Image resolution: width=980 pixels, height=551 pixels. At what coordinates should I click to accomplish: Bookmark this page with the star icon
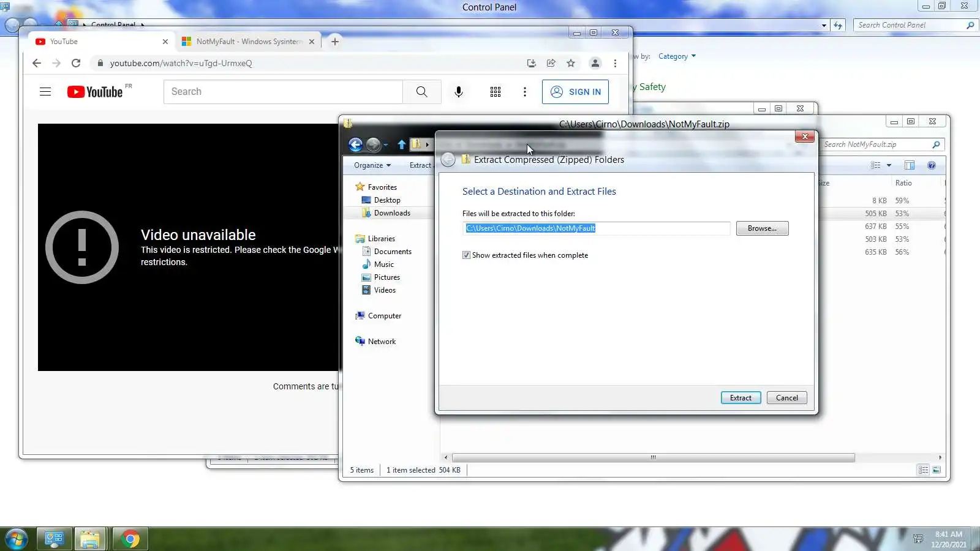[x=571, y=63]
